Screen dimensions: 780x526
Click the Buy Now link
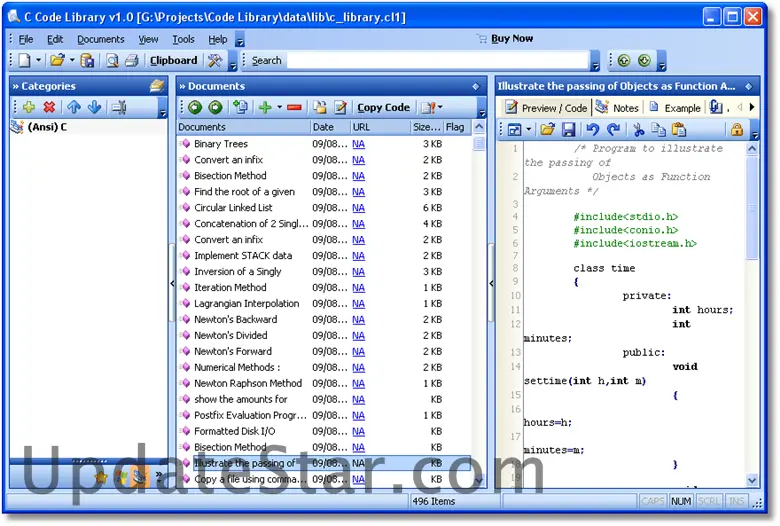point(512,38)
